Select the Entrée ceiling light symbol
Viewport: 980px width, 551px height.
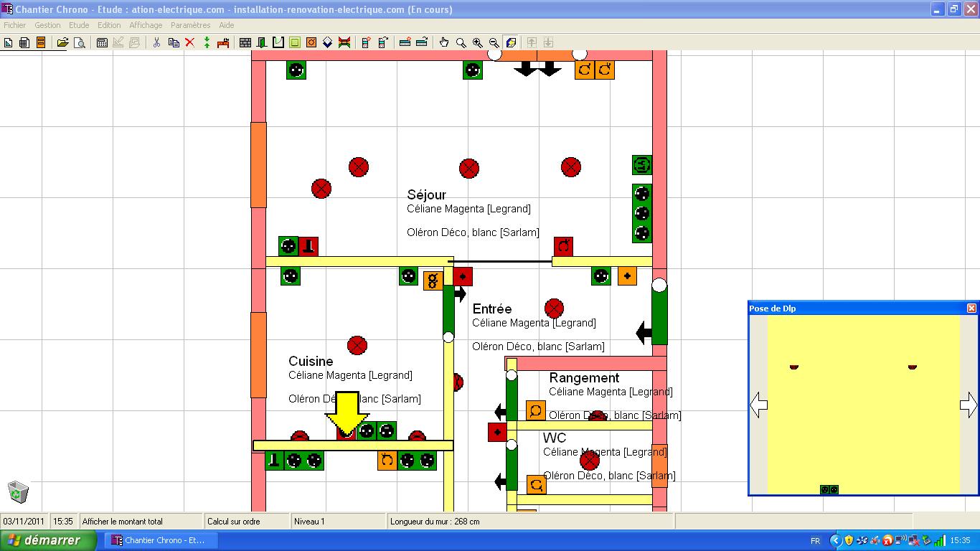(x=554, y=309)
